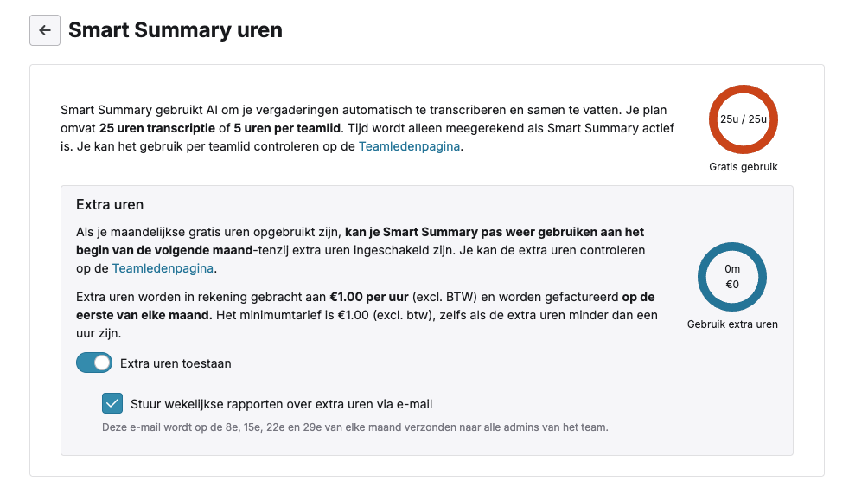This screenshot has height=501, width=868.
Task: Toggle the Extra uren toestaan switch
Action: coord(94,363)
